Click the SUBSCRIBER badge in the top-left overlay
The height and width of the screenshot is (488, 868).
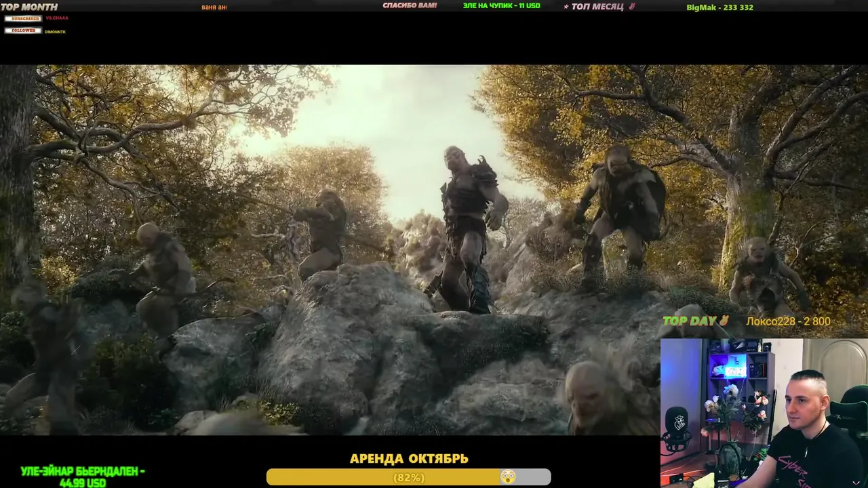coord(23,18)
